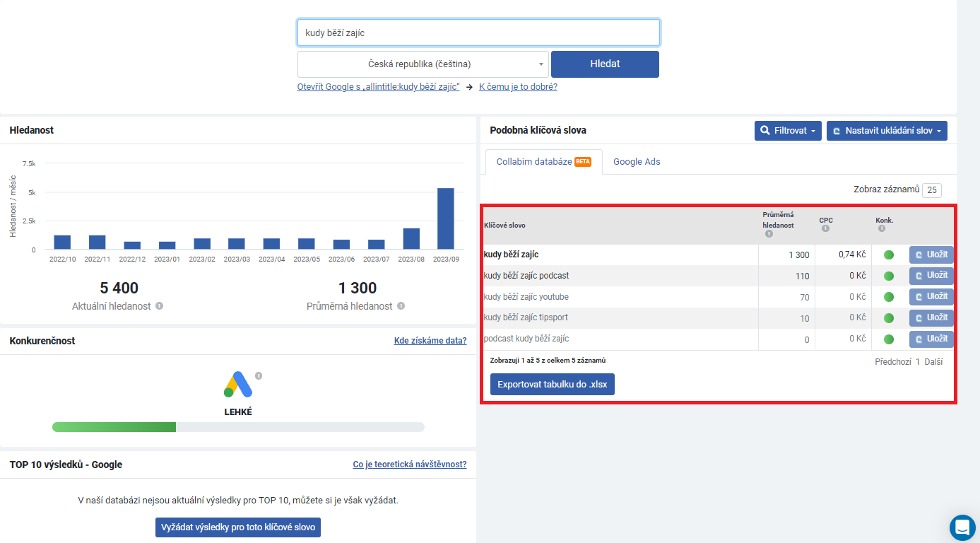Click green competition dot for kudy běží zajíc podcast
Viewport: 980px width, 543px height.
click(889, 276)
